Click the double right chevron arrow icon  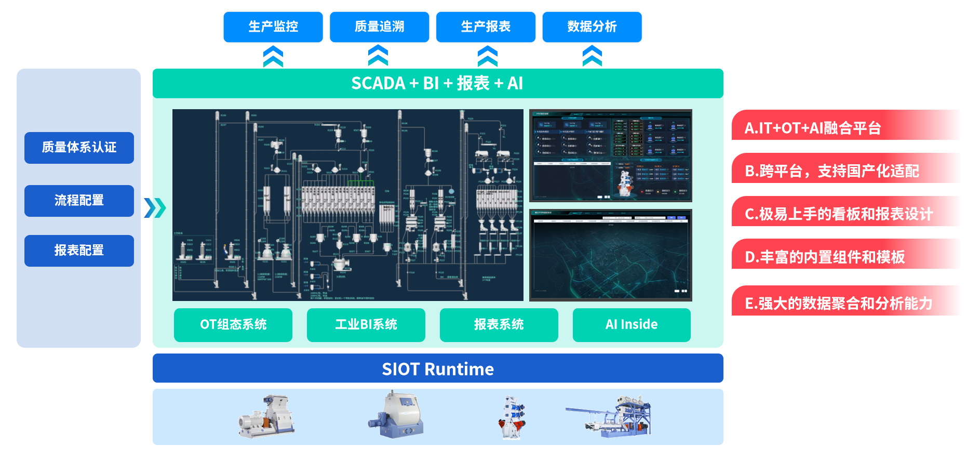[x=155, y=208]
